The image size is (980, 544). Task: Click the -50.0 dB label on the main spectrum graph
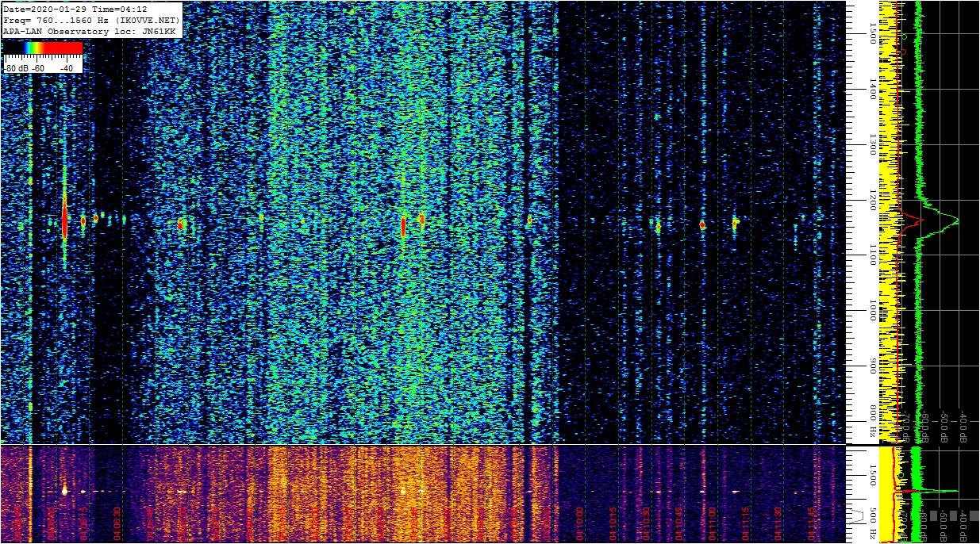943,427
